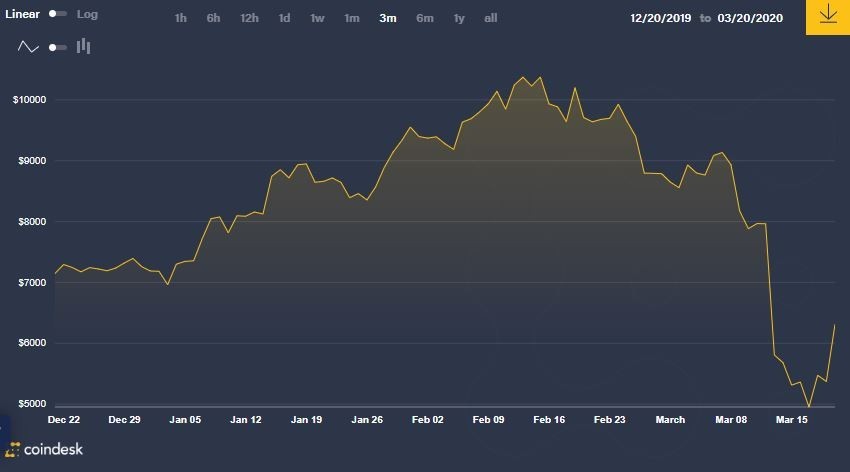Click the Dec 22 date label
850x472 pixels.
pyautogui.click(x=64, y=419)
